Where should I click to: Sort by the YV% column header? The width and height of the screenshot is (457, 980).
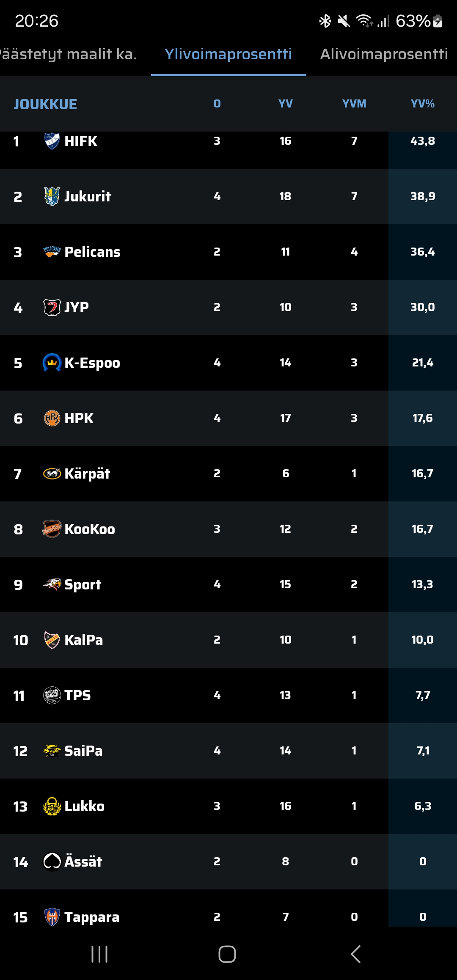[x=422, y=104]
